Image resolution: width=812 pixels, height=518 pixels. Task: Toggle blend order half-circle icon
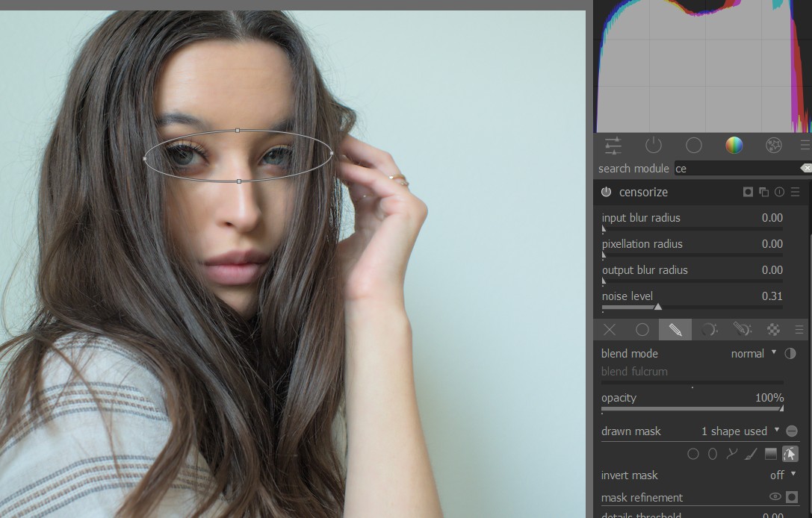point(790,354)
